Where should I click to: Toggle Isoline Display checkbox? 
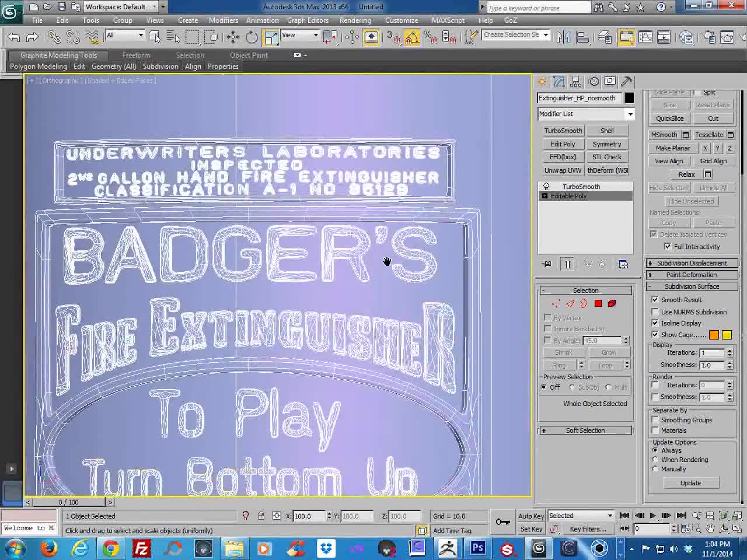tap(655, 323)
